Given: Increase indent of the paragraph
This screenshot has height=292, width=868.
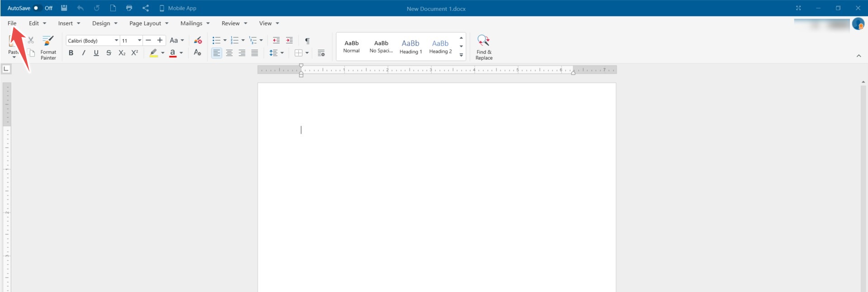Looking at the screenshot, I should coord(289,41).
